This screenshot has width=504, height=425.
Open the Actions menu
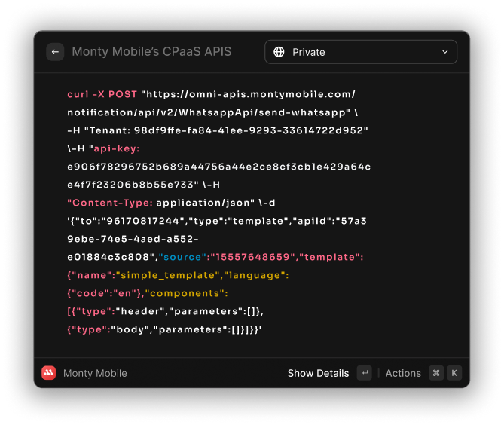click(x=403, y=373)
